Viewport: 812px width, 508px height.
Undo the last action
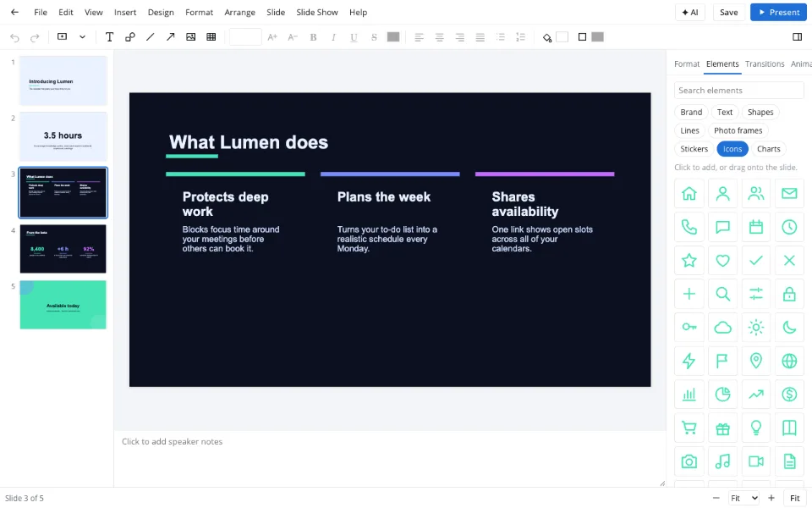pos(14,37)
